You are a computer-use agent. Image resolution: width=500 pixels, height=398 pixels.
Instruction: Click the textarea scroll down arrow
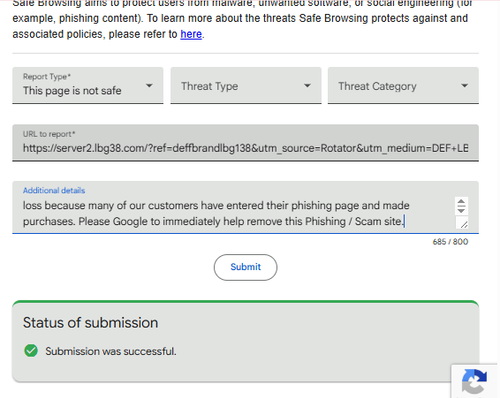461,210
